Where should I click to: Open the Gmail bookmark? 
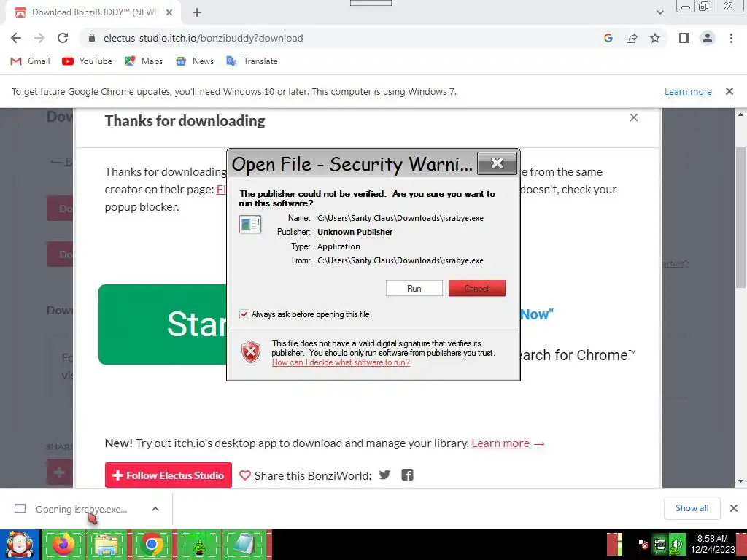coord(30,61)
